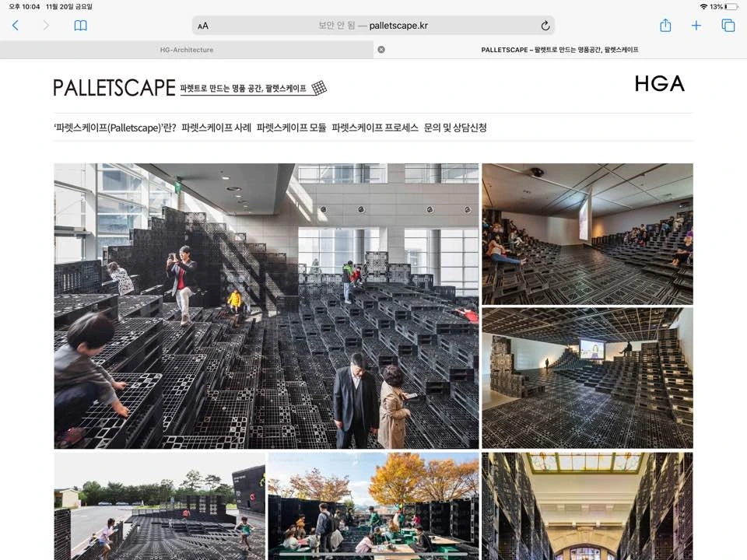747x560 pixels.
Task: Tap the 오후 10:04 clock in status bar
Action: 24,7
